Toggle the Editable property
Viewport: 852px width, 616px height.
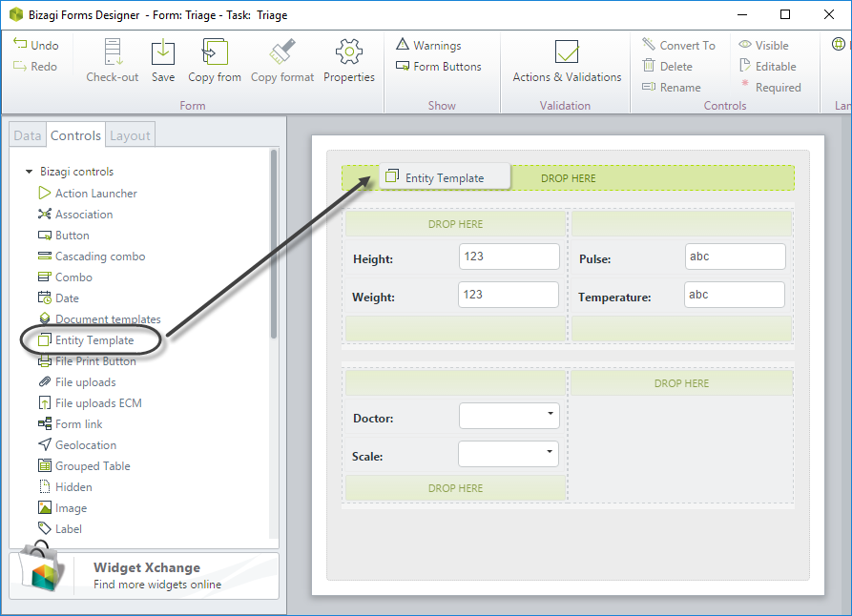point(767,66)
